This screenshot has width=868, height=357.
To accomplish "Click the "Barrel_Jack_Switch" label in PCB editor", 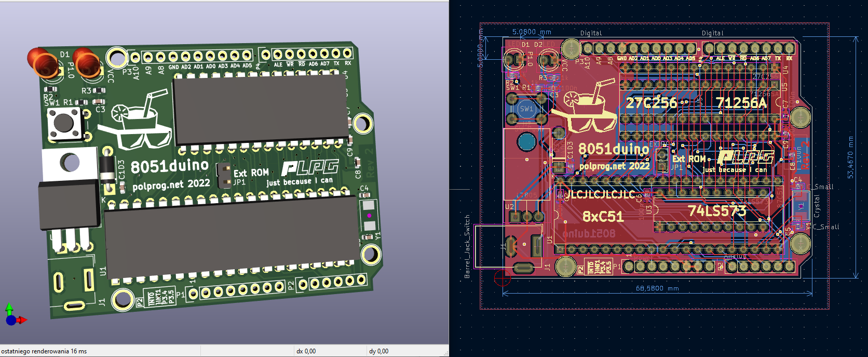I will pos(467,246).
